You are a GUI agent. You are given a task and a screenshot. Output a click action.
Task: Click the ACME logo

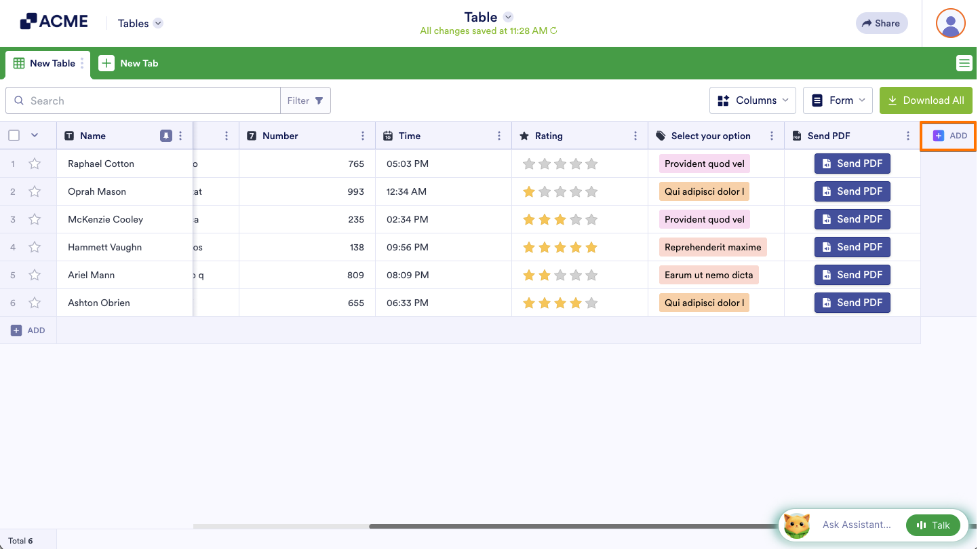(x=54, y=22)
